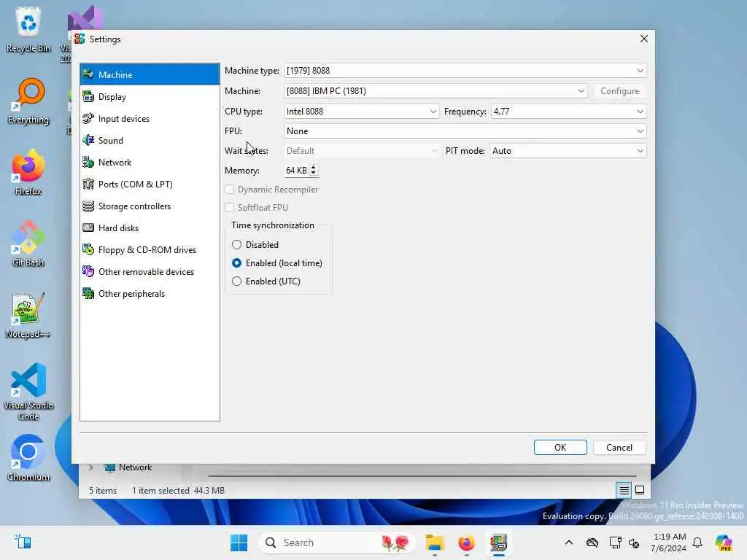
Task: Open the Storage controllers icon
Action: tap(88, 206)
